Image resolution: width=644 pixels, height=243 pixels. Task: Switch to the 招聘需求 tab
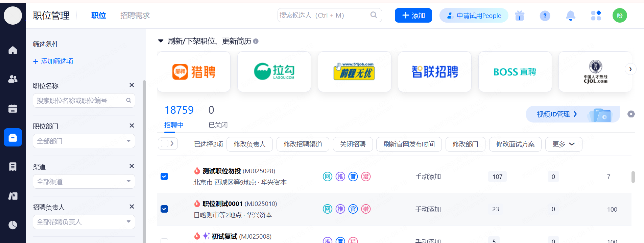(x=135, y=16)
